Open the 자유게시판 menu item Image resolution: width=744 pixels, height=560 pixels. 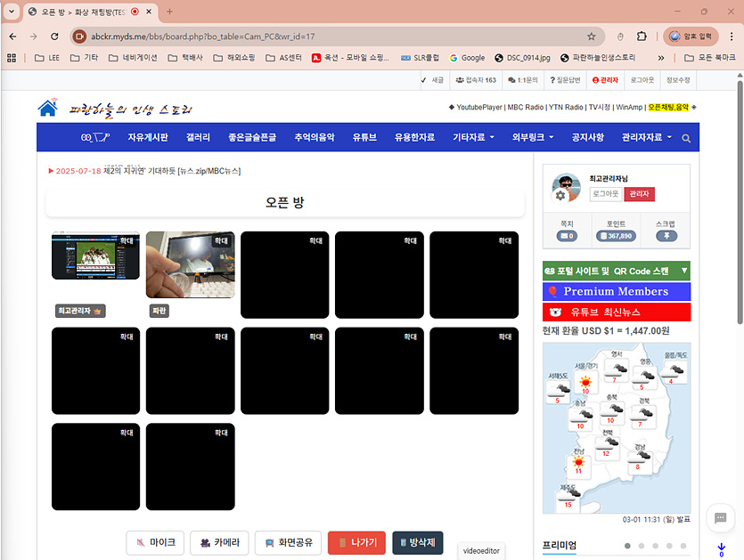(x=148, y=137)
